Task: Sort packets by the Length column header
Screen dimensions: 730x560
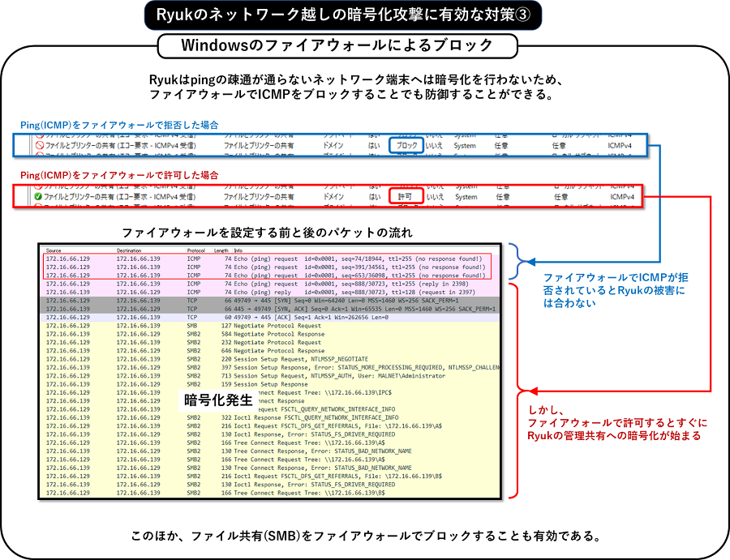Action: point(221,250)
